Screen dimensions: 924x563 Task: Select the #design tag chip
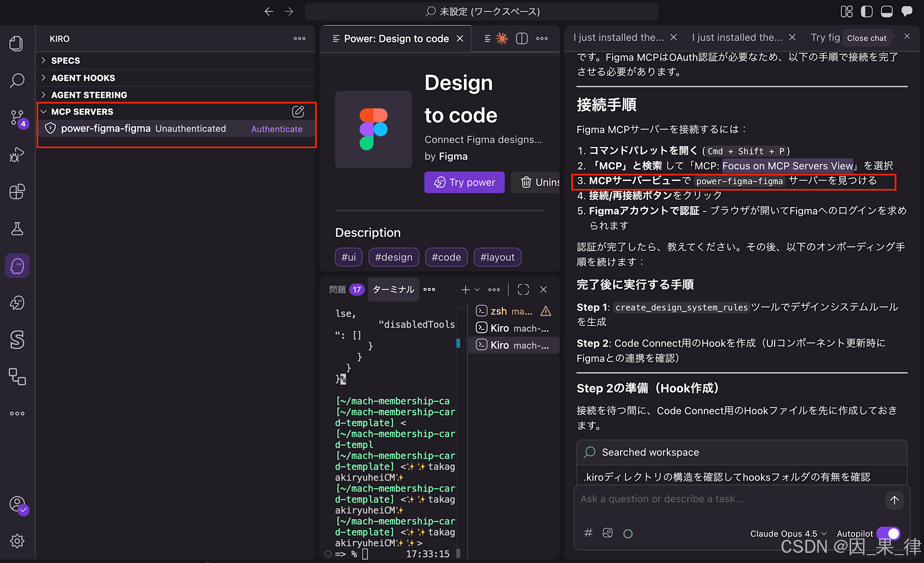pyautogui.click(x=394, y=257)
